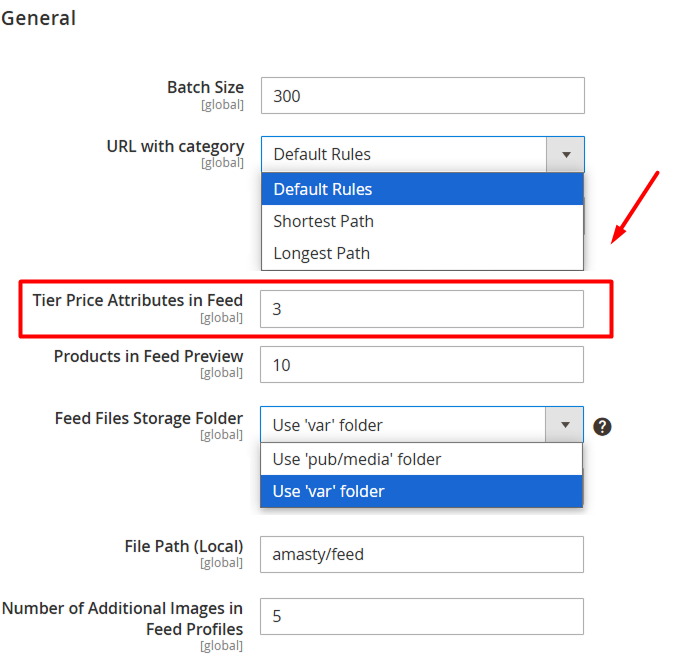Image resolution: width=685 pixels, height=657 pixels.
Task: Click the File Path (Local) input field
Action: pyautogui.click(x=422, y=554)
